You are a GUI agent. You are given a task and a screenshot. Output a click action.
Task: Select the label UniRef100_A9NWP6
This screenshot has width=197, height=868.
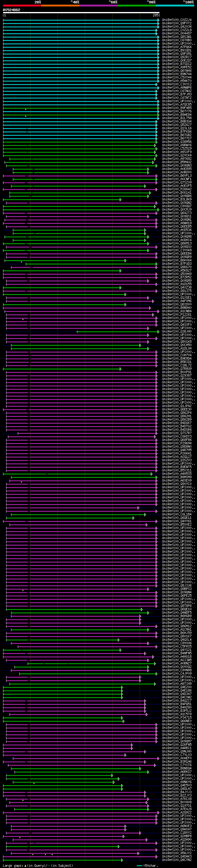pos(177,88)
